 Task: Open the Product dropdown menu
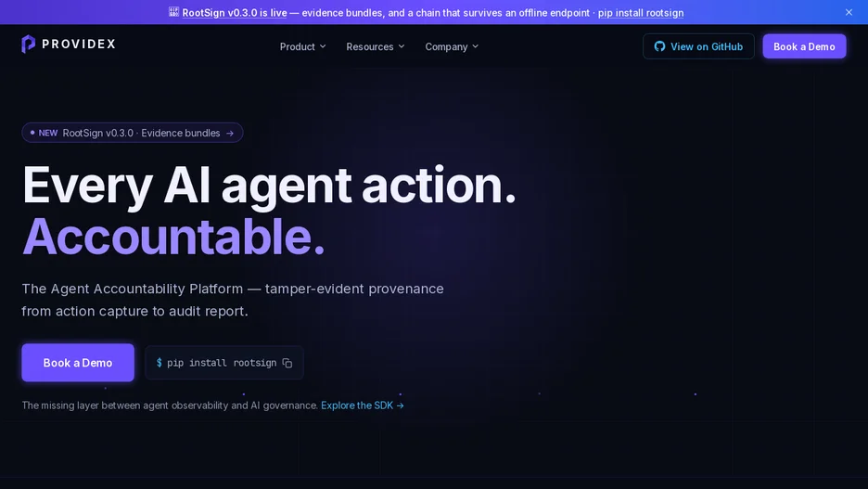[x=303, y=46]
